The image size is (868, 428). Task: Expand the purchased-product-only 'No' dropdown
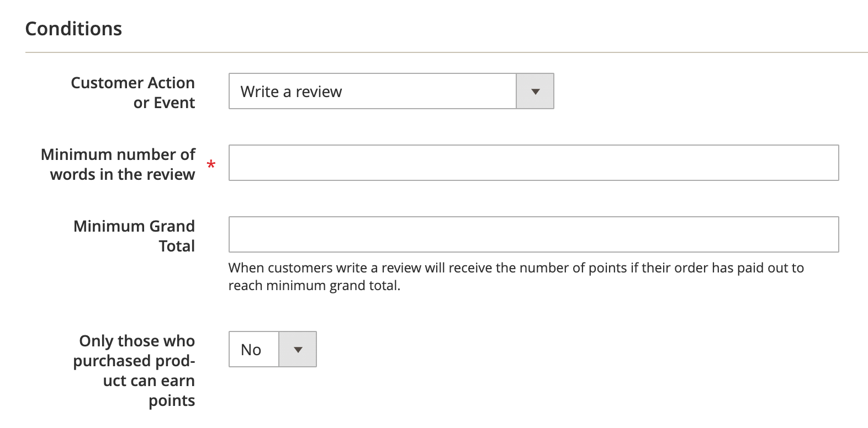click(273, 350)
